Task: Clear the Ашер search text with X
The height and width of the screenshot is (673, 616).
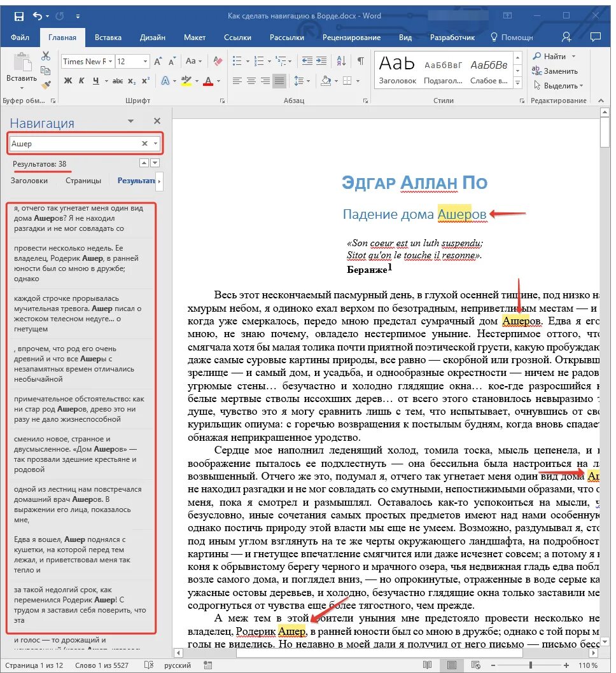Action: click(x=144, y=144)
